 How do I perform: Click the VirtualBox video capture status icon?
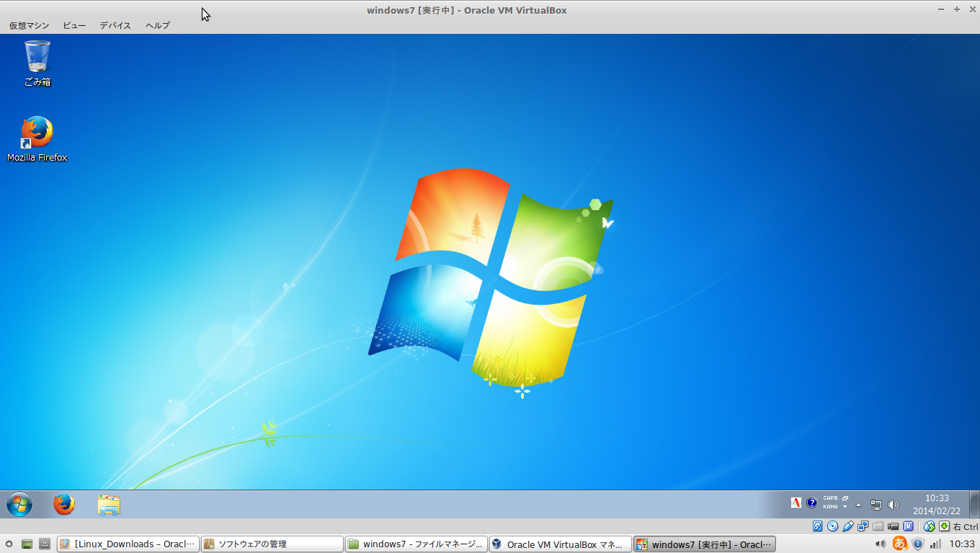tap(894, 526)
